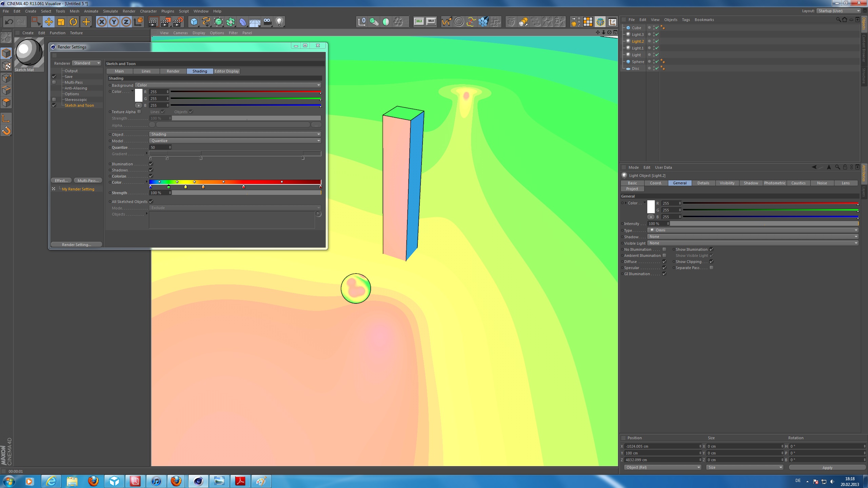The image size is (868, 488).
Task: Expand the Renderer Standard dropdown
Action: [x=87, y=63]
